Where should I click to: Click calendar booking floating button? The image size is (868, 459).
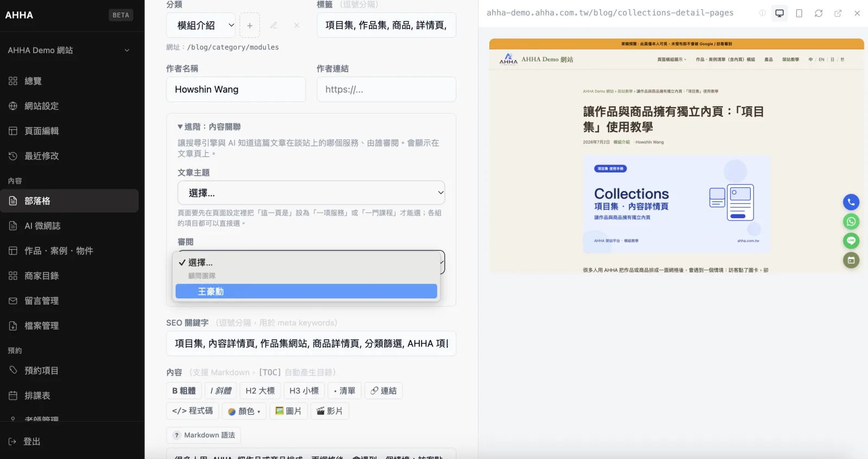click(x=851, y=260)
